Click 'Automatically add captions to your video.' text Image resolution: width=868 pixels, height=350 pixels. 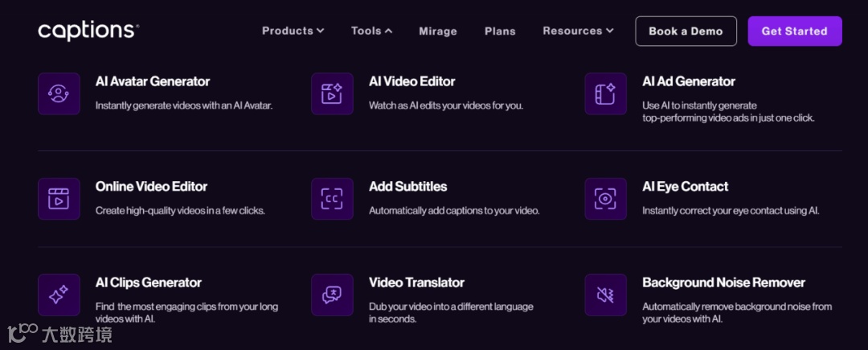tap(454, 211)
